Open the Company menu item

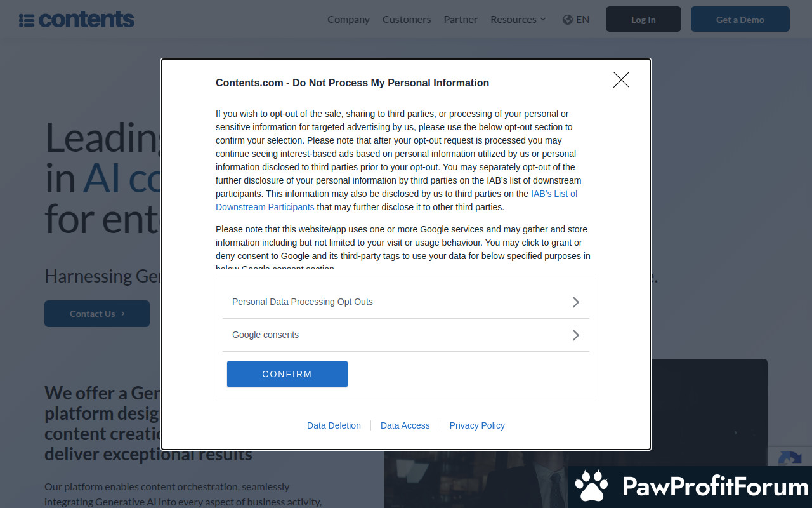[348, 20]
